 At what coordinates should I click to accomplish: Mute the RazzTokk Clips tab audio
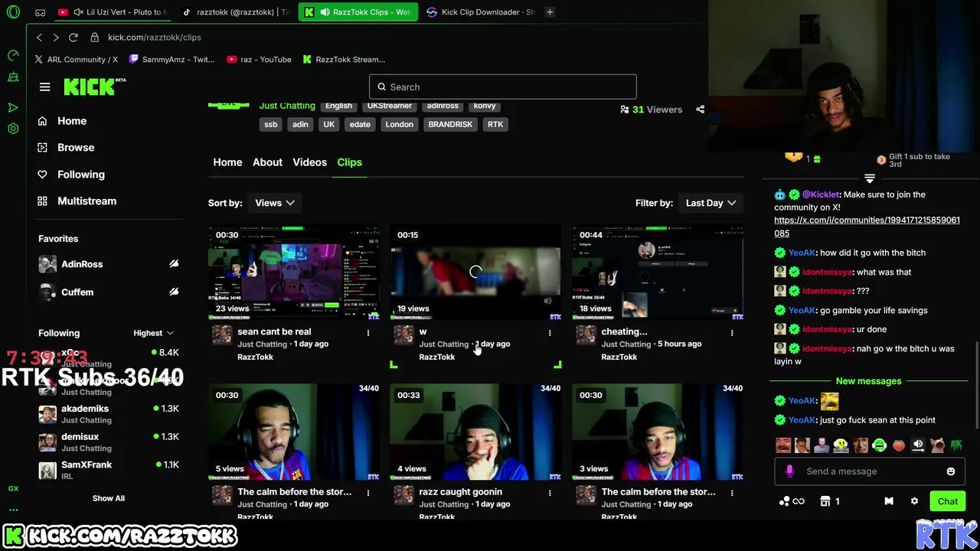click(x=325, y=12)
